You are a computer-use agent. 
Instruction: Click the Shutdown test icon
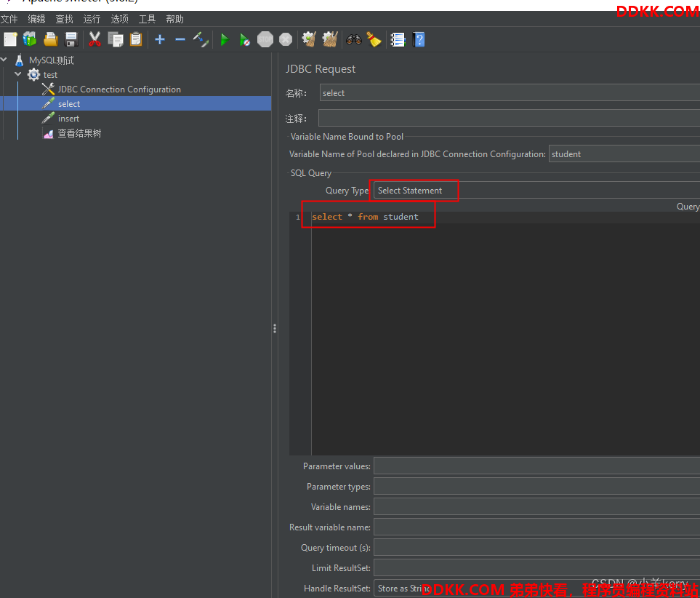click(286, 39)
